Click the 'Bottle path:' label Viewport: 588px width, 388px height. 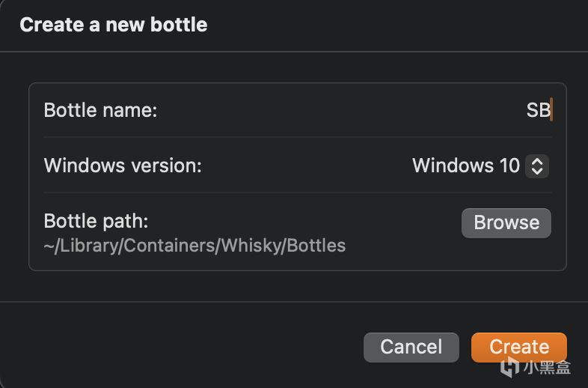point(96,221)
